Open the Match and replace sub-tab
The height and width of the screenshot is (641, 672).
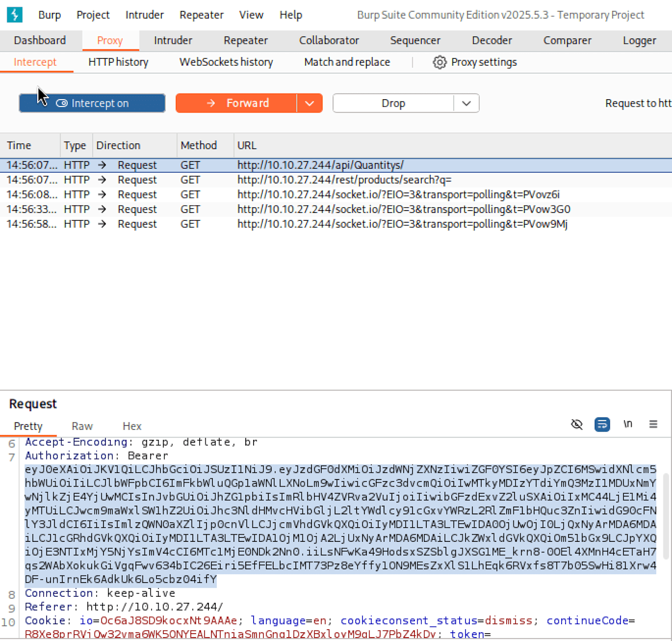pos(347,62)
